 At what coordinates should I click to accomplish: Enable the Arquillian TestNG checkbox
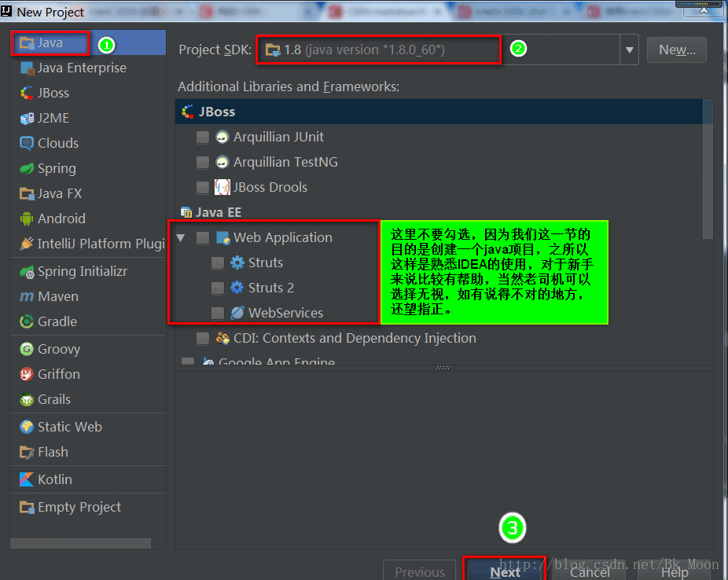(202, 163)
